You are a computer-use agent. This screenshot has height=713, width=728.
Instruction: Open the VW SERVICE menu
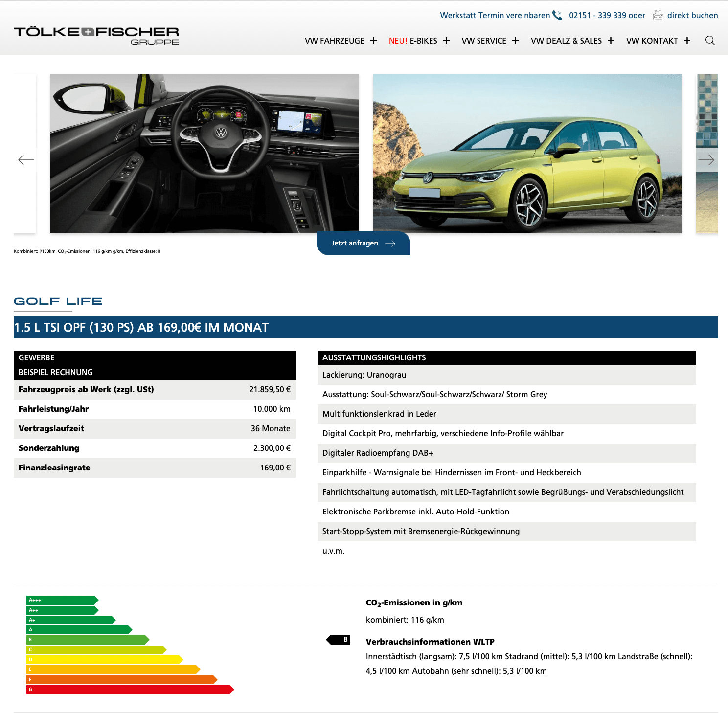click(484, 41)
